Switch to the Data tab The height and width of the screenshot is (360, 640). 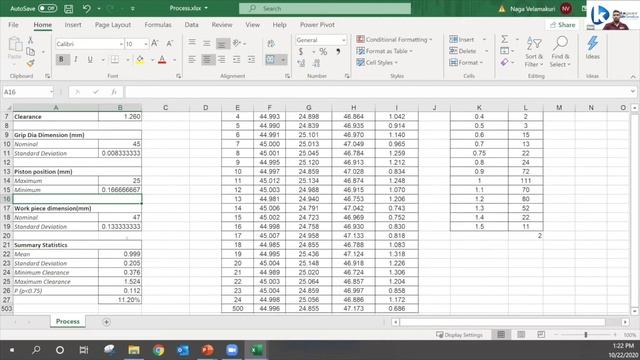[191, 25]
